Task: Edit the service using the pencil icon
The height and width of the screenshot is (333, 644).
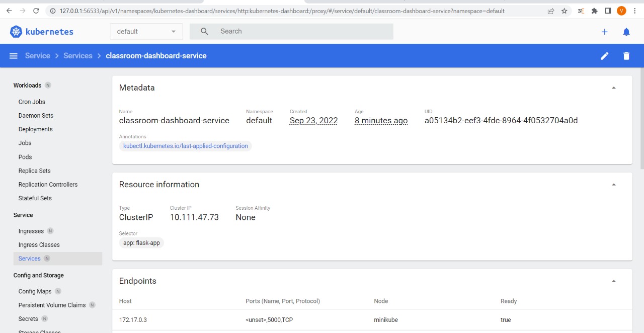Action: coord(604,55)
